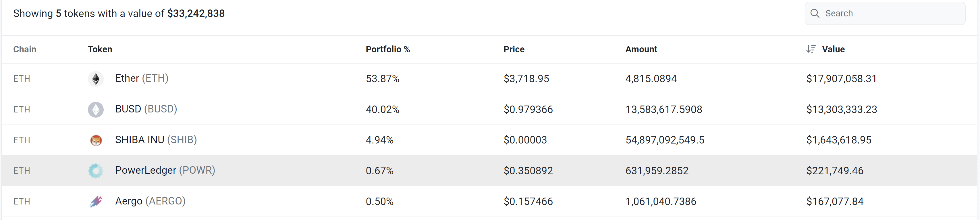Open the Ether (ETH) token link
This screenshot has width=980, height=220.
(142, 79)
